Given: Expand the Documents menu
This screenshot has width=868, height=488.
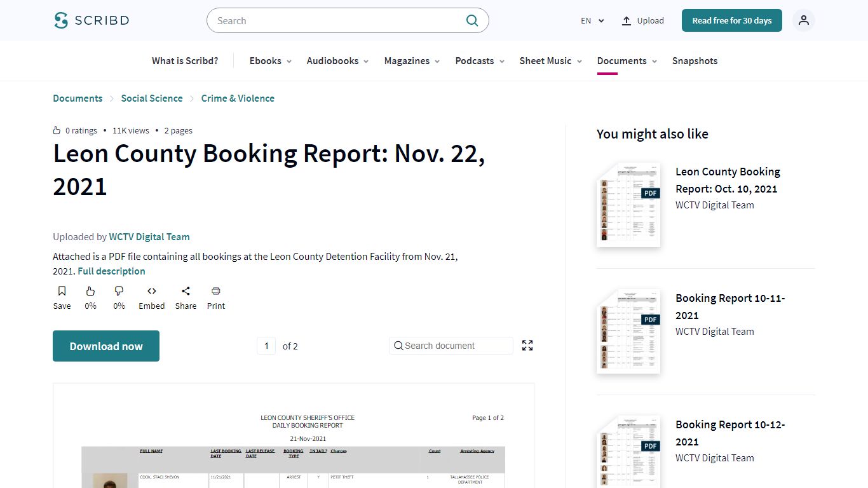Looking at the screenshot, I should click(627, 61).
